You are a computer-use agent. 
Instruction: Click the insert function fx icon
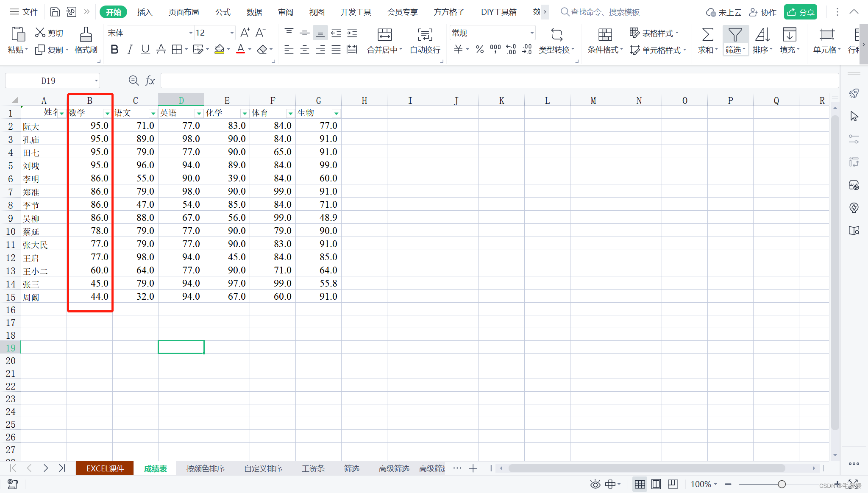150,81
